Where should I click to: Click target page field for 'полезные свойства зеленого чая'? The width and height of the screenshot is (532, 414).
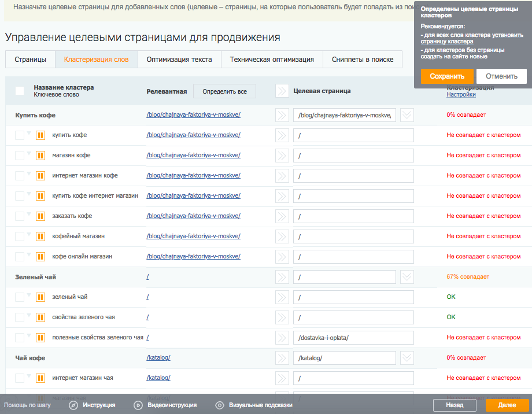tap(353, 338)
